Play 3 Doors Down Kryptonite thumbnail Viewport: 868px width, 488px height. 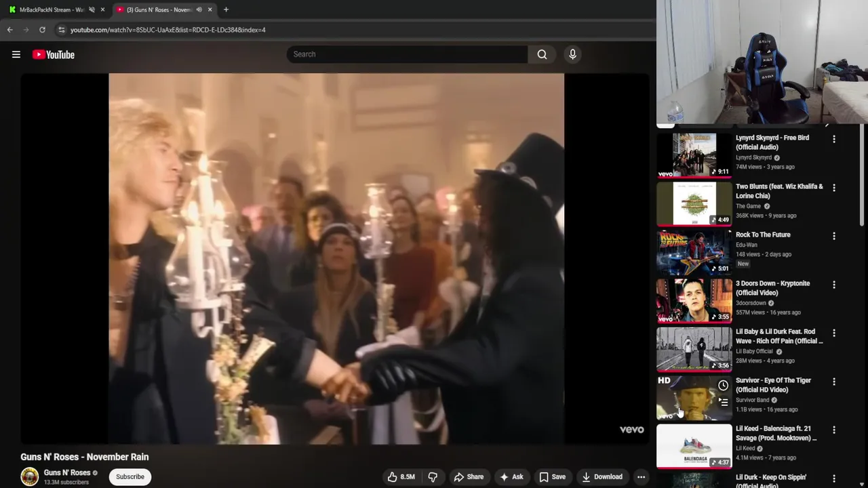tap(694, 300)
